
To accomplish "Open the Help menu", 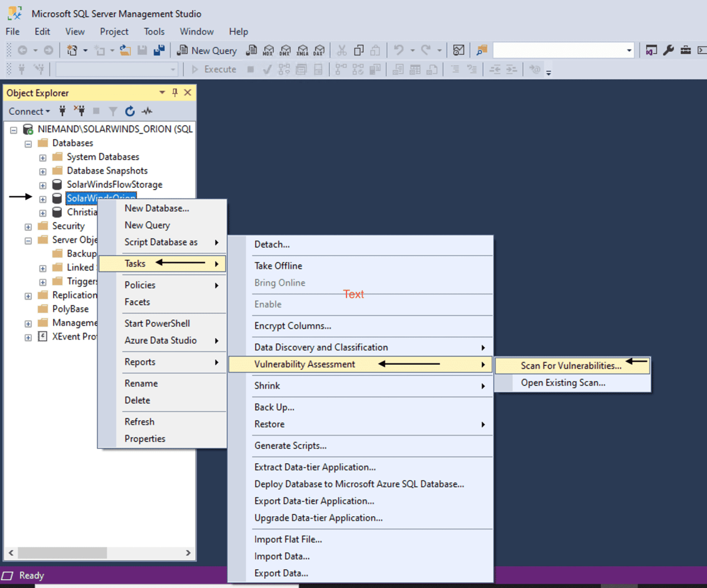I will coord(239,31).
